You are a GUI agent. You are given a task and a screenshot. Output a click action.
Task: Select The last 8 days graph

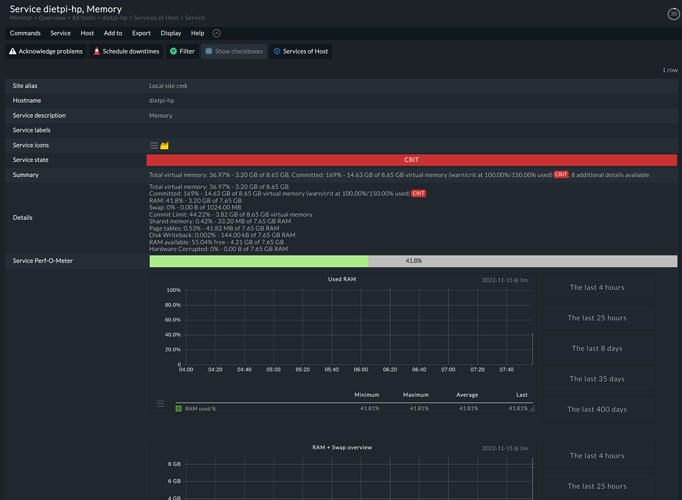pyautogui.click(x=599, y=348)
